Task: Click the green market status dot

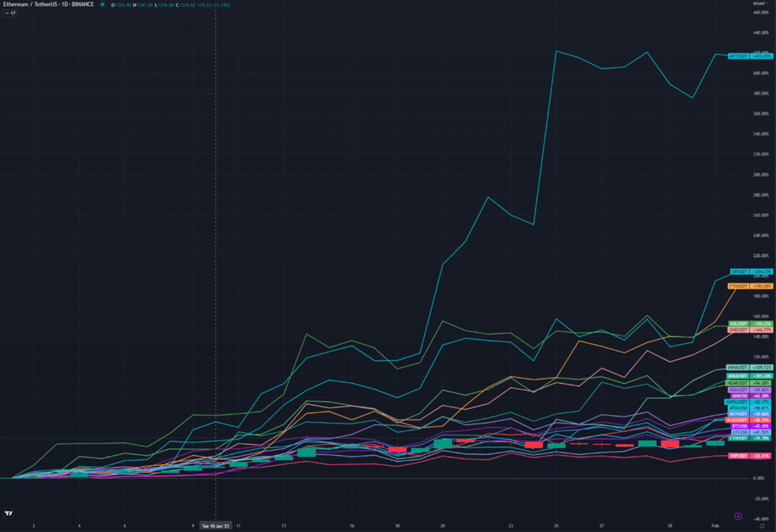Action: pos(102,5)
